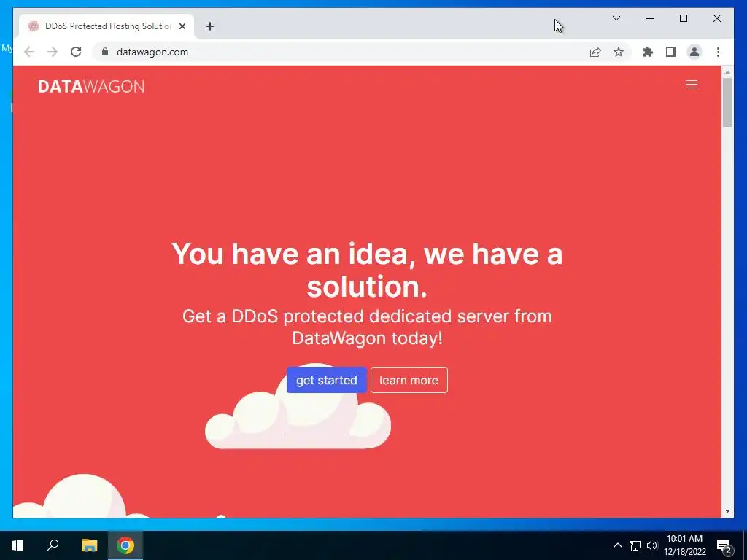View site info via the lock icon
Screen dimensions: 747x560
105,52
